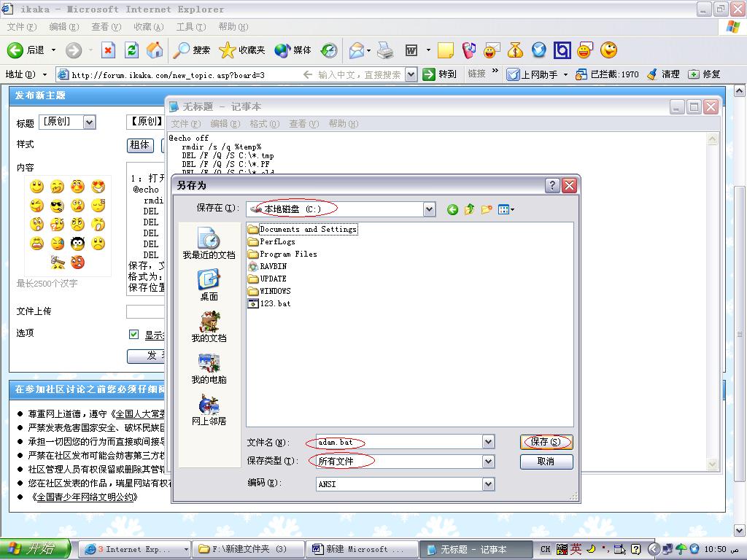Select Desktop (桌面) in places bar

pos(209,285)
